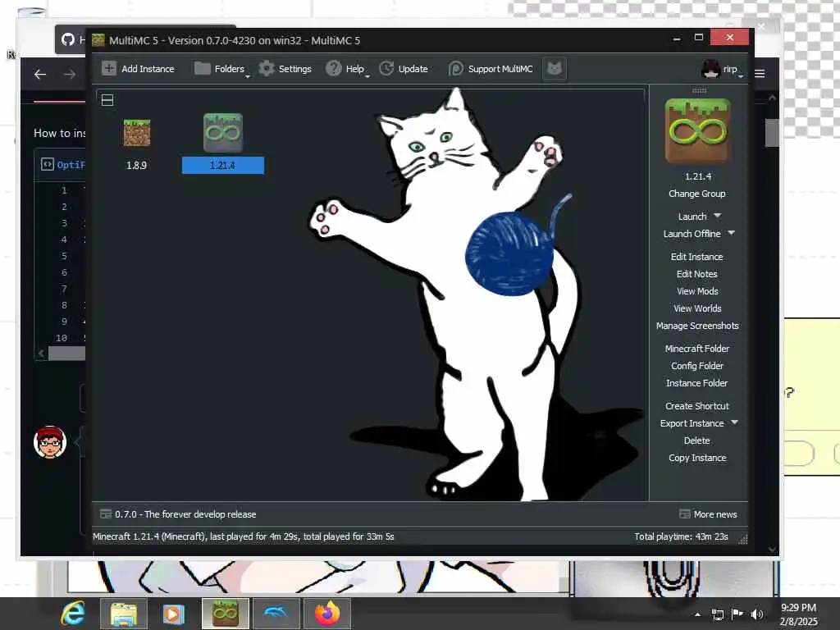Click the Action Center flag tray icon

pos(737,614)
